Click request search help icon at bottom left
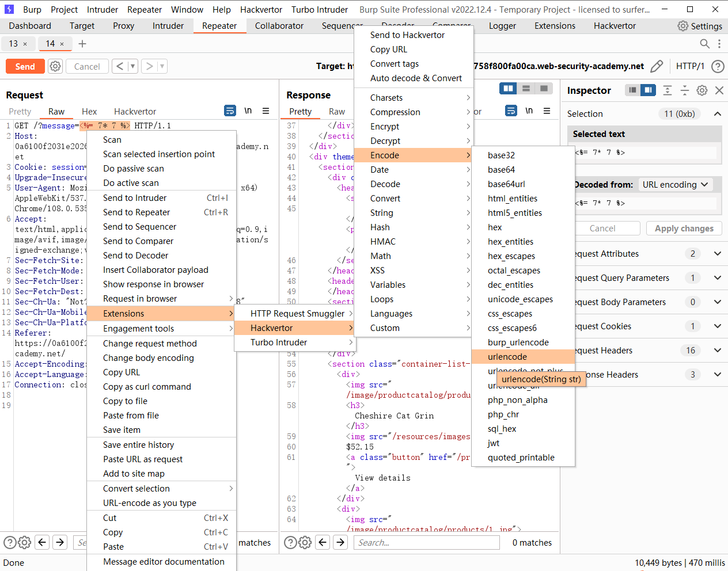This screenshot has height=571, width=728. [x=10, y=542]
